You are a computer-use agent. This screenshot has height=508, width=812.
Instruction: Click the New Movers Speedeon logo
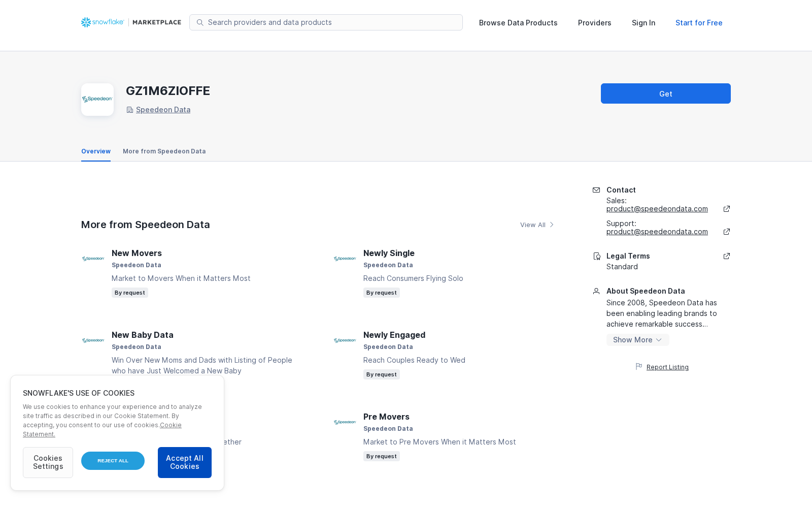click(x=93, y=259)
